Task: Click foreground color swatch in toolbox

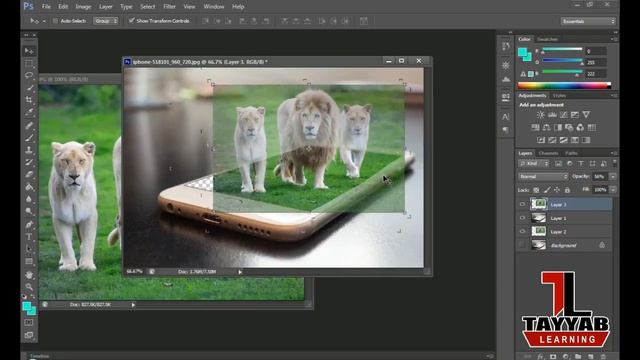Action: click(x=27, y=307)
